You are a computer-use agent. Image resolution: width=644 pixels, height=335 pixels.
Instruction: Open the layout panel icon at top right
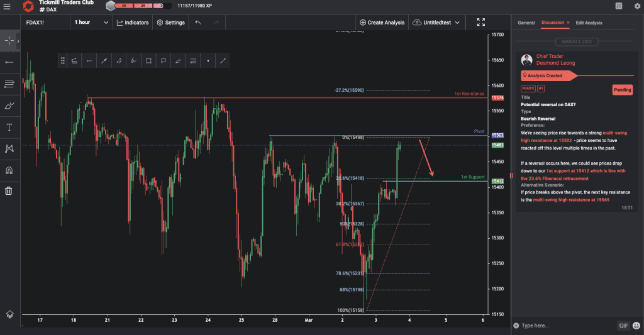click(619, 6)
